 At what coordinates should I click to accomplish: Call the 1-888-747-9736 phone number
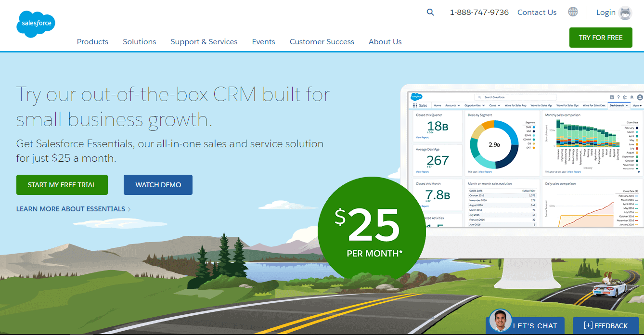[x=479, y=13]
